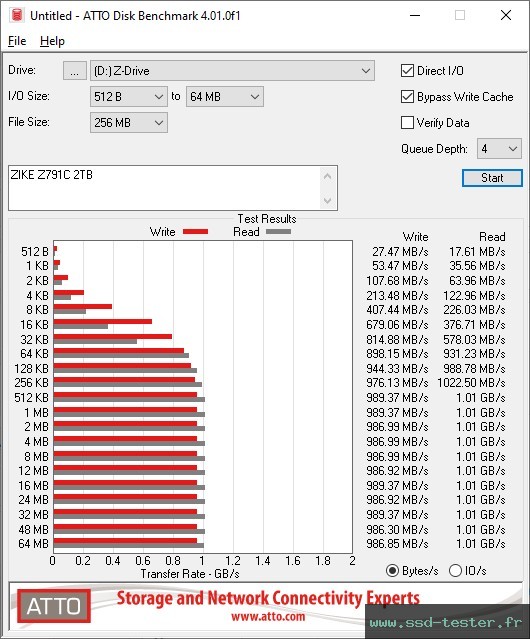Click the 578.03 MB/s read value
The width and height of the screenshot is (530, 639).
[x=474, y=339]
